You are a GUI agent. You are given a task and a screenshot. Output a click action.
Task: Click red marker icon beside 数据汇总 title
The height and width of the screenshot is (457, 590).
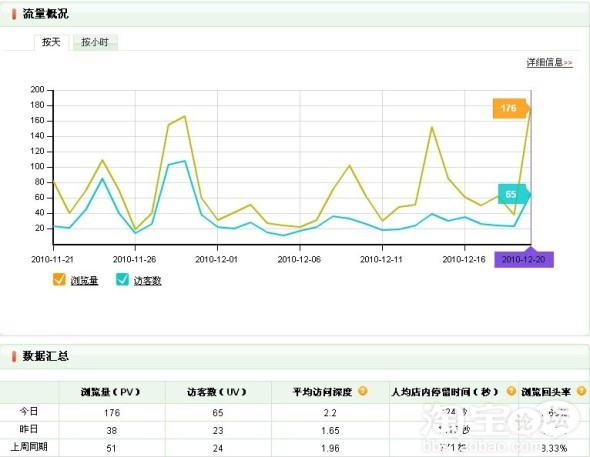(x=14, y=356)
